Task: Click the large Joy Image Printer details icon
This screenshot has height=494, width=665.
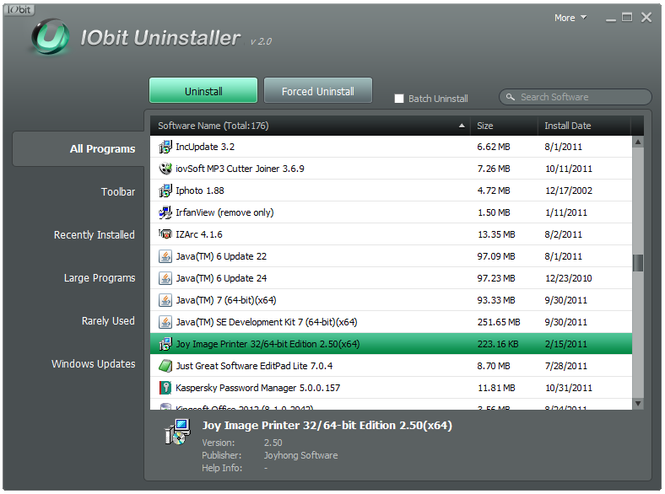Action: point(178,432)
